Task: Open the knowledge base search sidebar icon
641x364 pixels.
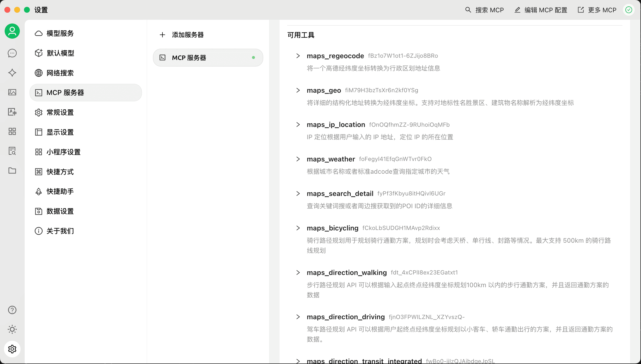Action: click(12, 151)
